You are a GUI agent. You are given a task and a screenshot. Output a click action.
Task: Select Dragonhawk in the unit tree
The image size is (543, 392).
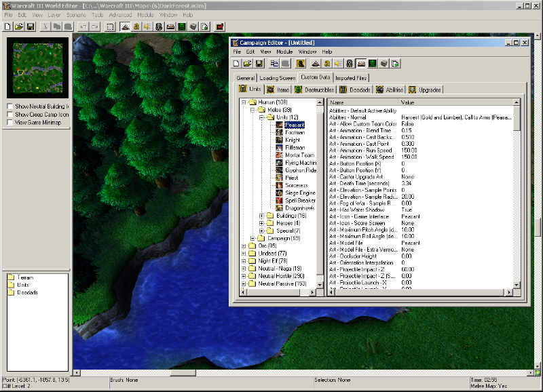[299, 208]
